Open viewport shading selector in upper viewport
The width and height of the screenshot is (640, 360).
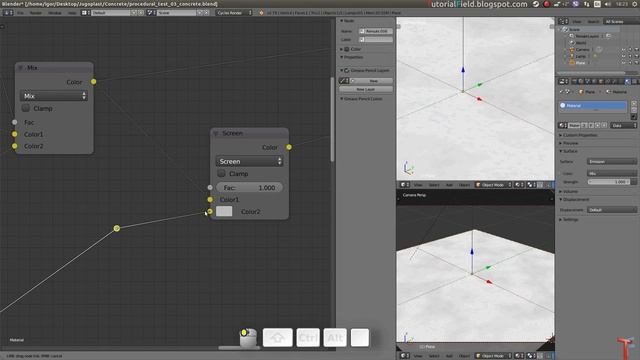click(519, 185)
